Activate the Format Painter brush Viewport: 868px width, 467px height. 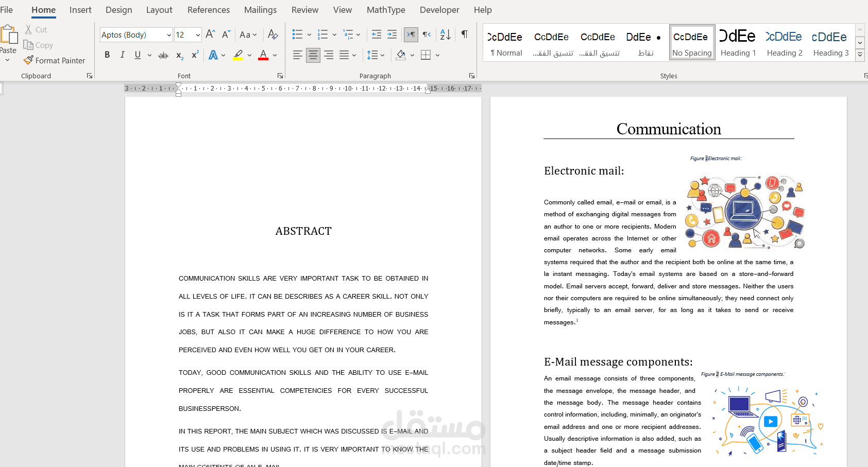click(x=29, y=60)
